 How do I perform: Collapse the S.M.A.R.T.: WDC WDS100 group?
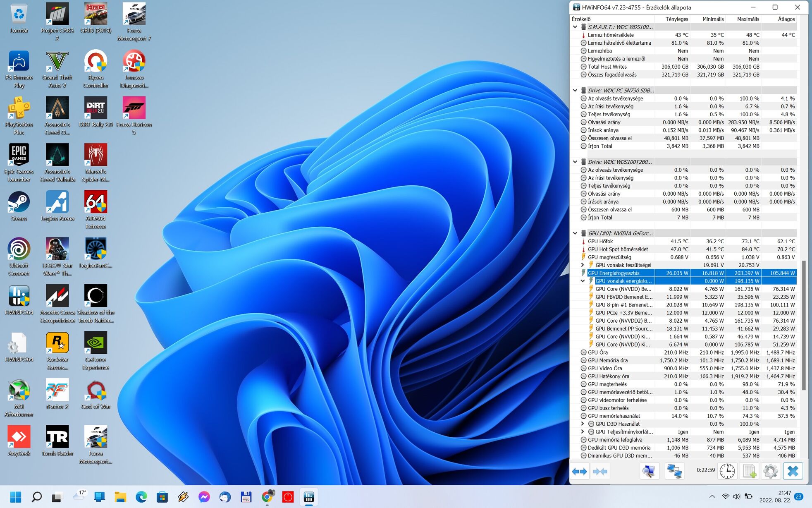[575, 27]
